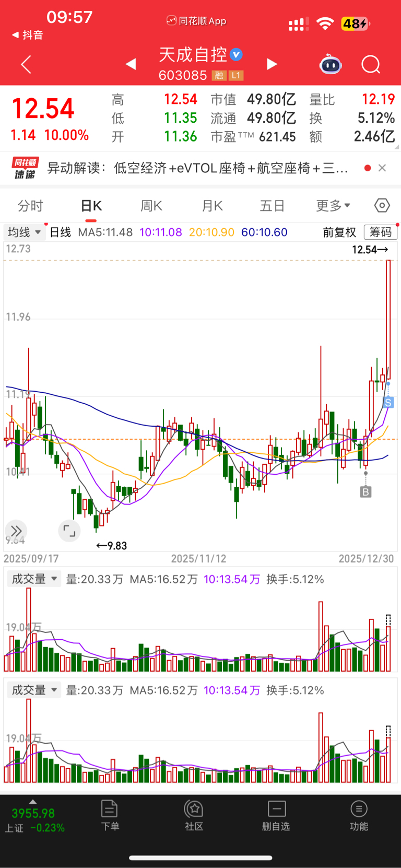The height and width of the screenshot is (868, 401).
Task: Switch to 周K tab
Action: pyautogui.click(x=151, y=206)
